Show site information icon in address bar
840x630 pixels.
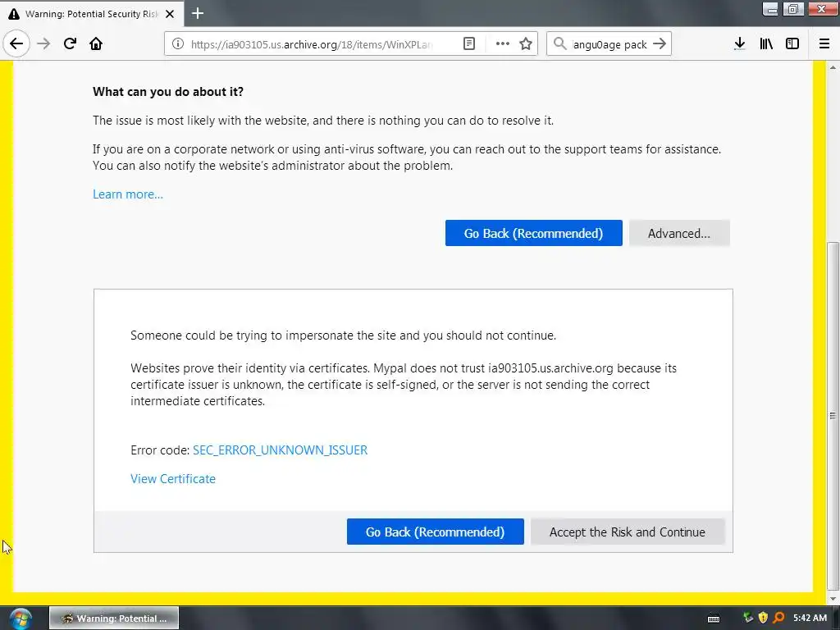tap(178, 44)
